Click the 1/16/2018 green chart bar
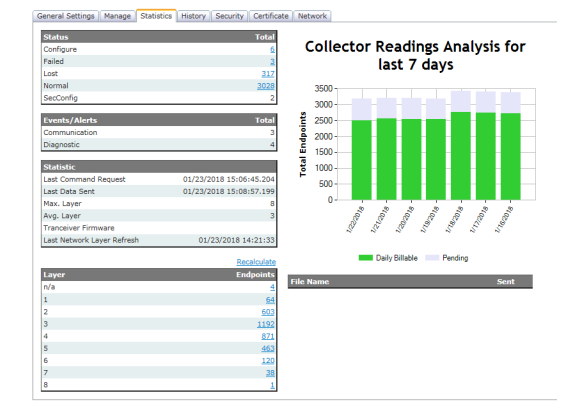Viewport: 588px width, 406px height. pos(511,157)
